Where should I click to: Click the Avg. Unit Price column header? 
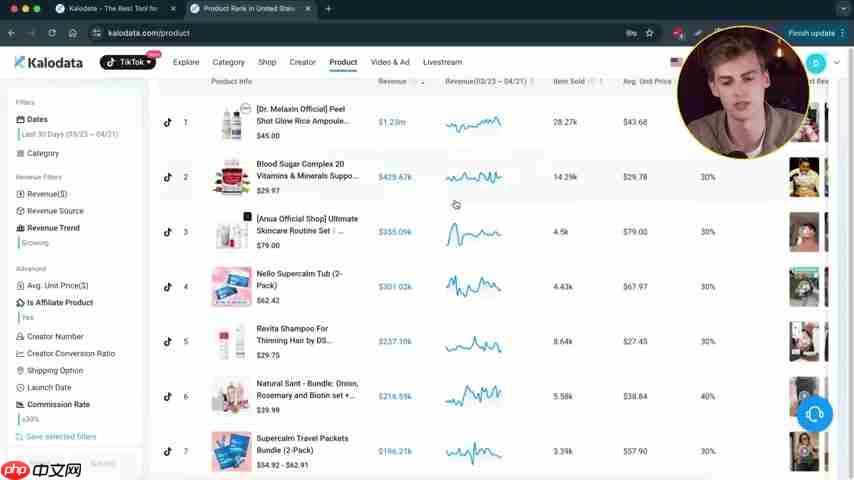click(647, 81)
